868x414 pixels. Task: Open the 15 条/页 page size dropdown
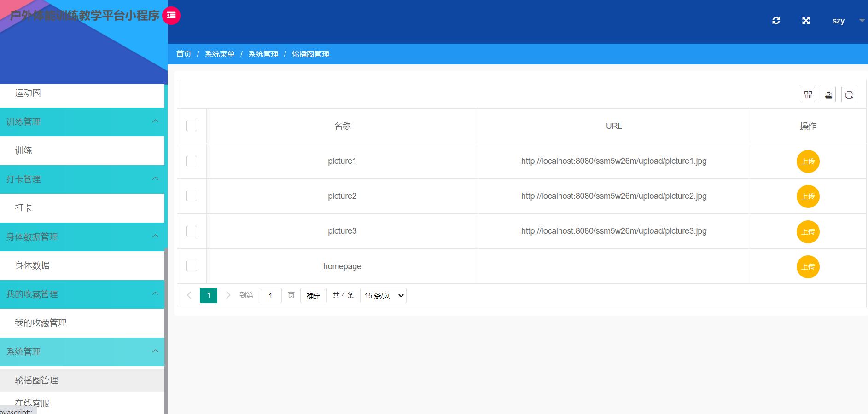(x=383, y=295)
